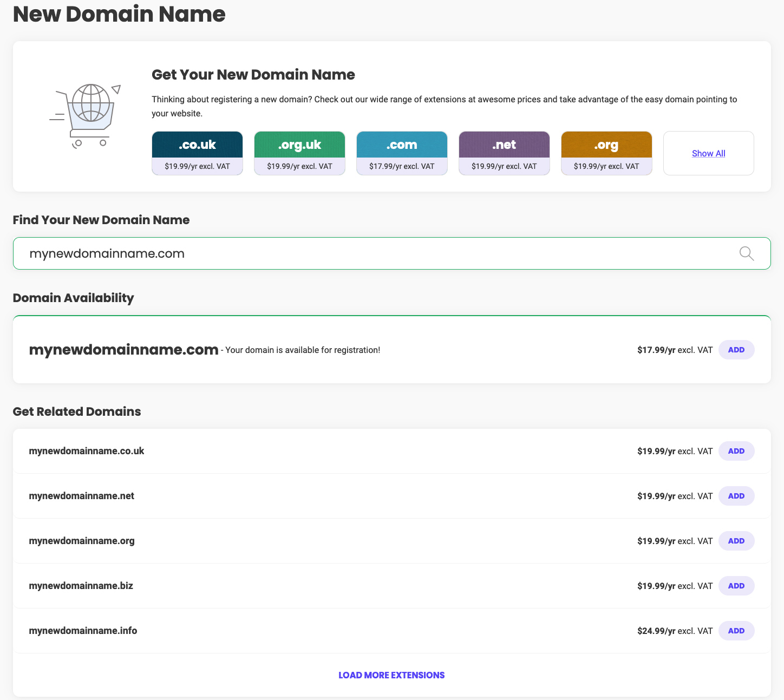Select the .net extension card
Image resolution: width=784 pixels, height=700 pixels.
tap(504, 153)
